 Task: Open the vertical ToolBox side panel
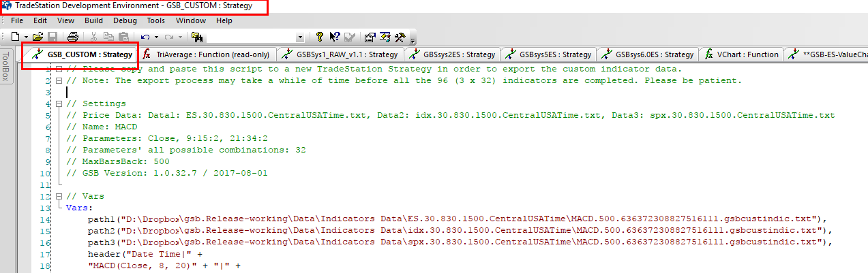pos(6,67)
